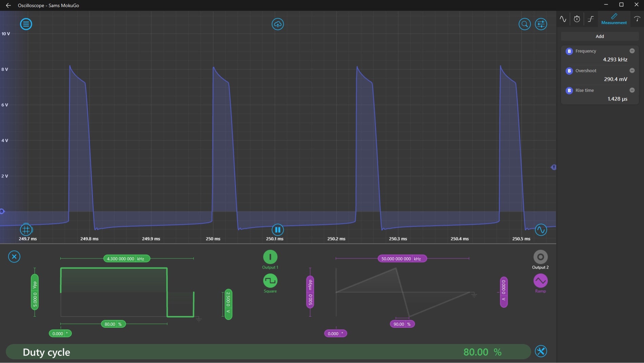Toggle the cursors grid icon

pyautogui.click(x=26, y=230)
